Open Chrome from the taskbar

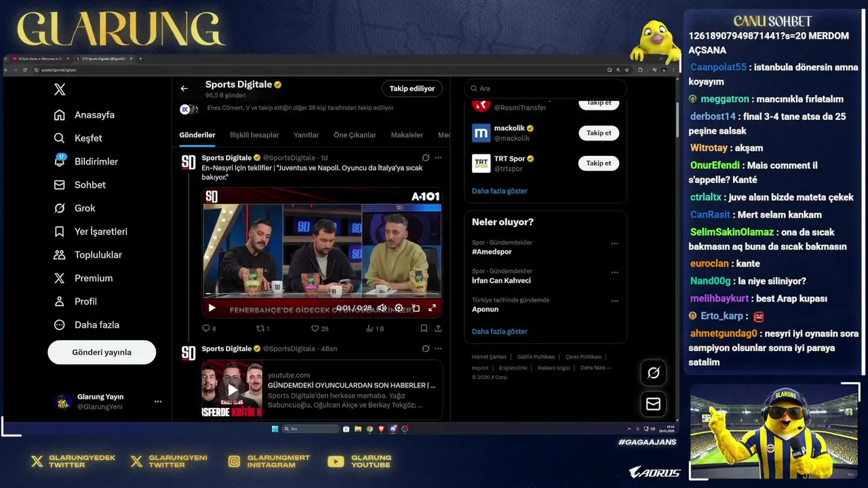(370, 429)
